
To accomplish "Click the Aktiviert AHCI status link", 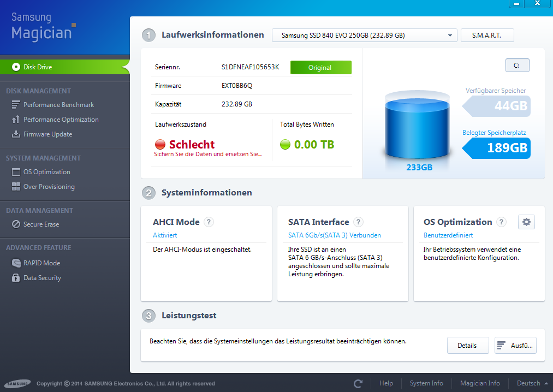I will click(x=165, y=235).
